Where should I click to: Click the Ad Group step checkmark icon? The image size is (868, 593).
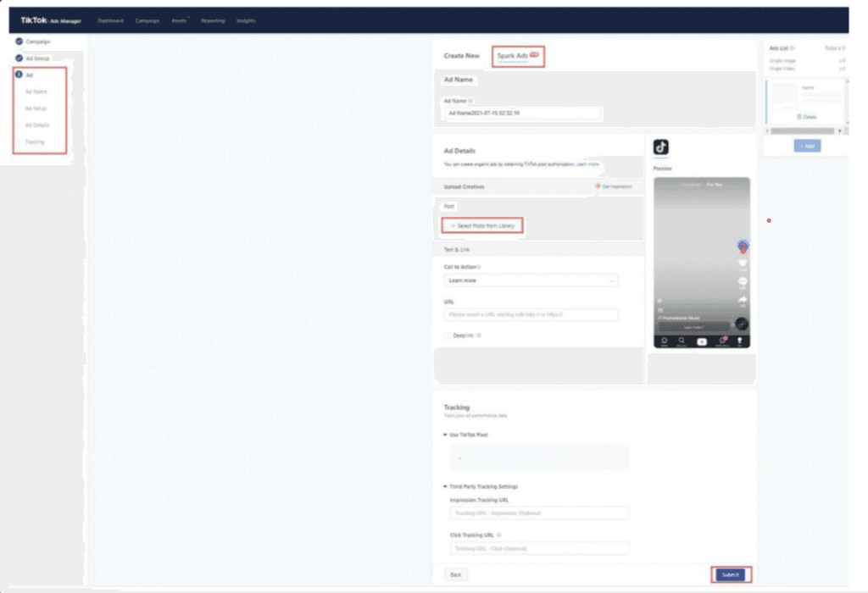coord(19,58)
